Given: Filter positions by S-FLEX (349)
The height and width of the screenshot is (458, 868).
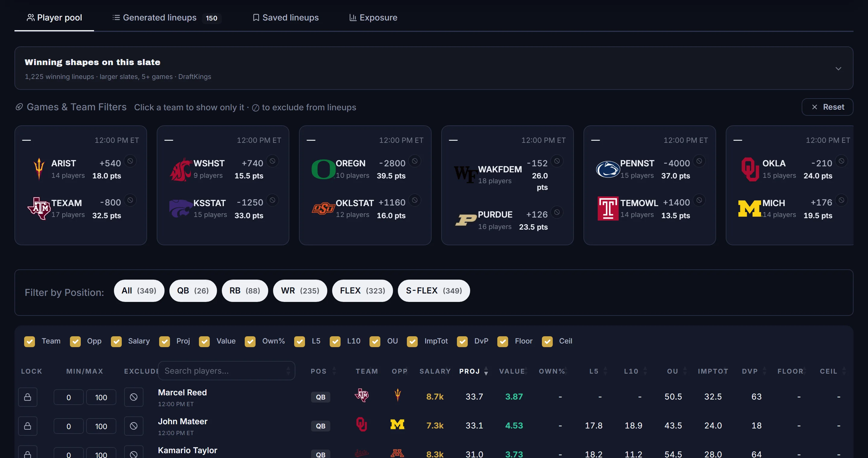Looking at the screenshot, I should [434, 291].
